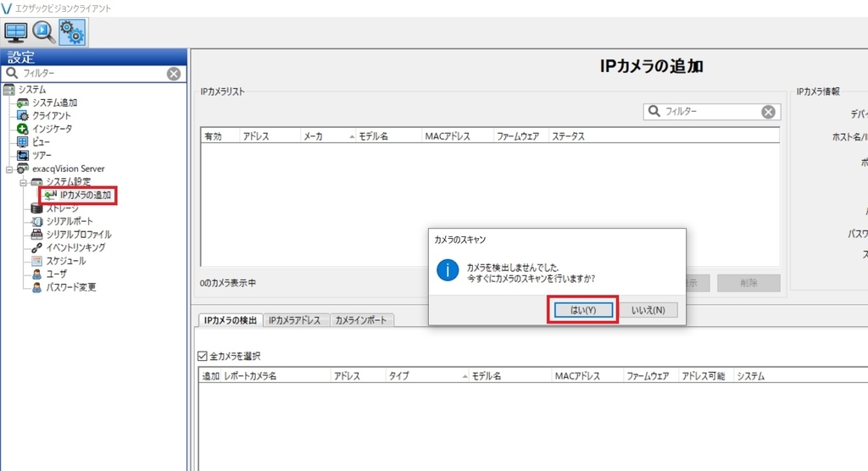Switch to the IPカメラの検出 tab
868x471 pixels.
tap(231, 320)
